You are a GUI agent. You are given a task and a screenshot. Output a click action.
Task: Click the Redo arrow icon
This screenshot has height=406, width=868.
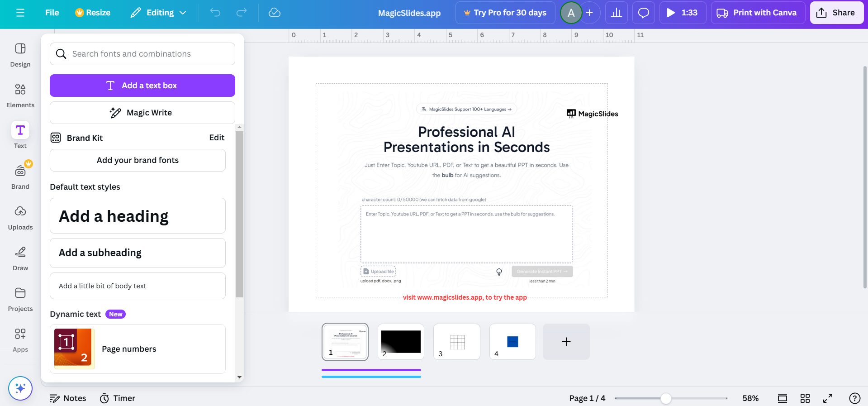pos(242,13)
